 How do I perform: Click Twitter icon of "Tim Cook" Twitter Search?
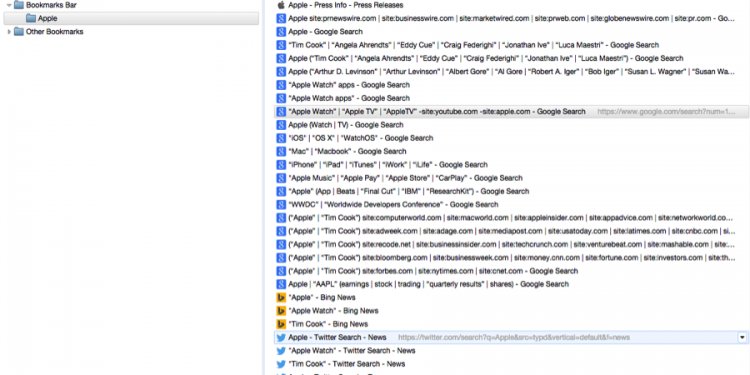click(x=281, y=364)
